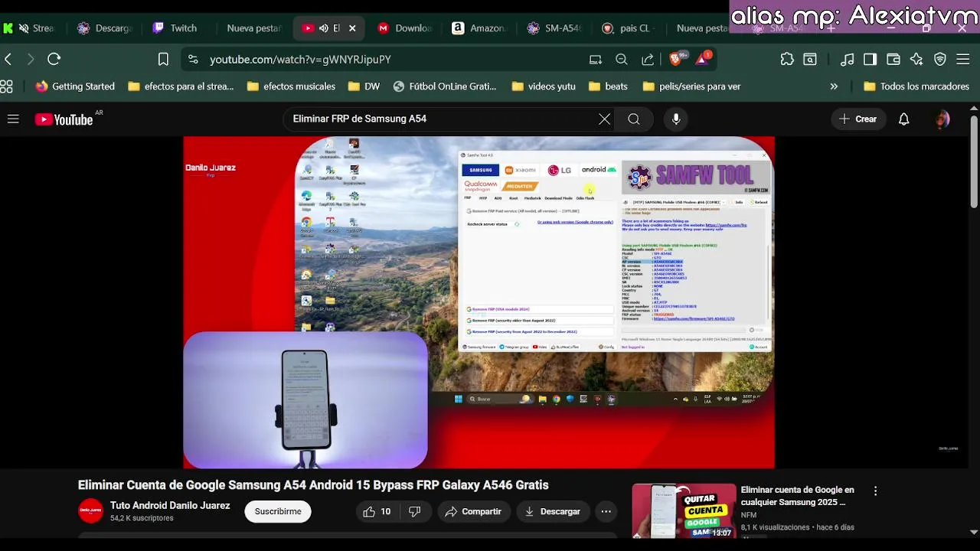Open the Brave playlist music note icon
The image size is (980, 551).
847,59
